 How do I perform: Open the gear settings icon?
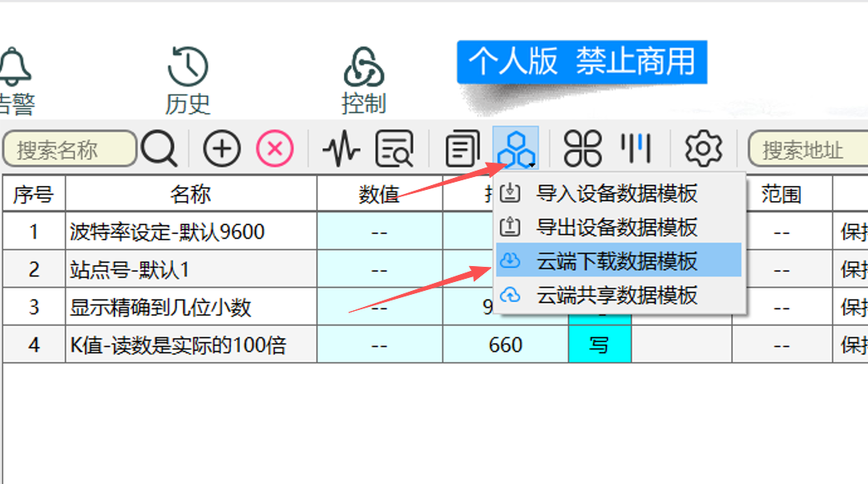703,148
